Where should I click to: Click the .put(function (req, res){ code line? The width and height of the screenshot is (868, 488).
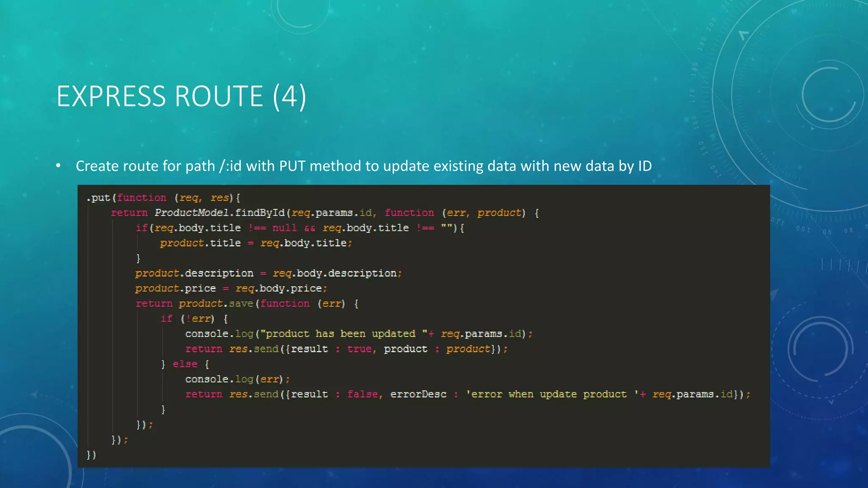[163, 198]
